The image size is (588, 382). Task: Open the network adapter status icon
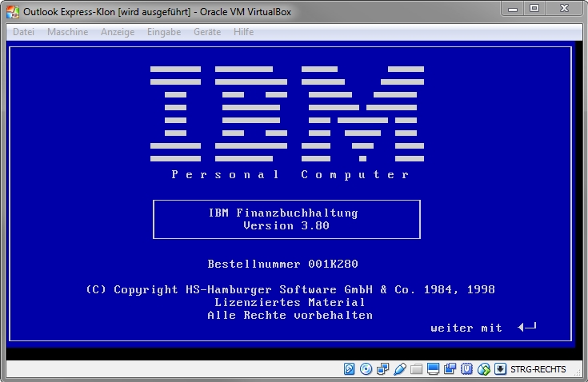[382, 369]
